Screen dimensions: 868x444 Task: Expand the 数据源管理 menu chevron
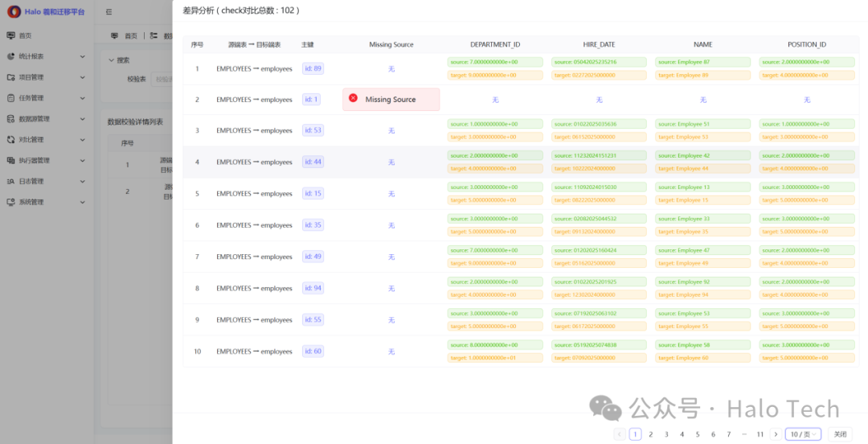tap(83, 119)
